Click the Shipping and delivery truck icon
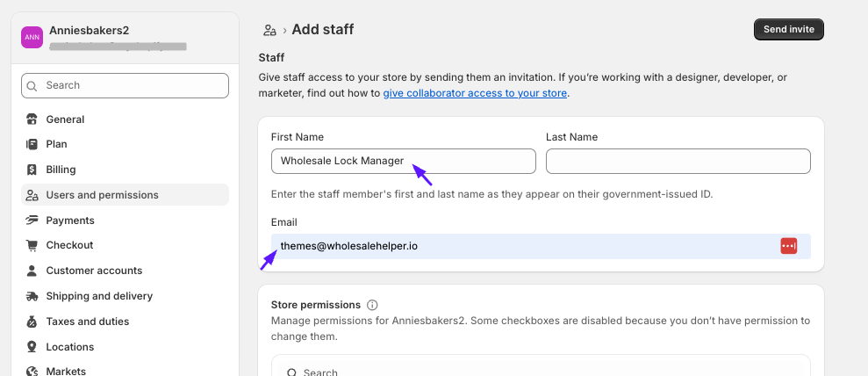The image size is (868, 376). click(32, 296)
